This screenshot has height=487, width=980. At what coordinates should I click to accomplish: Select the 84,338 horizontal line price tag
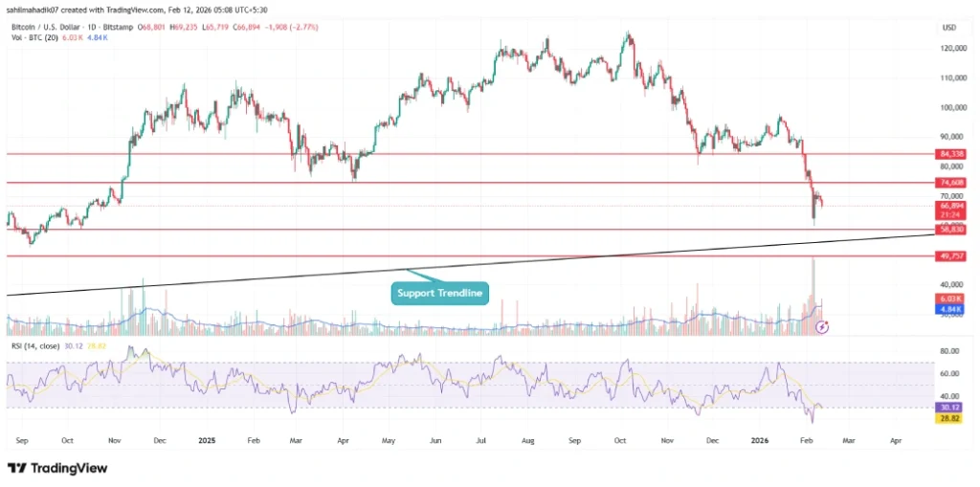[950, 154]
